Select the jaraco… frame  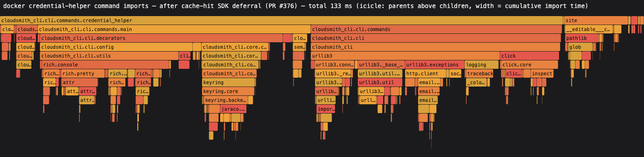(x=233, y=109)
